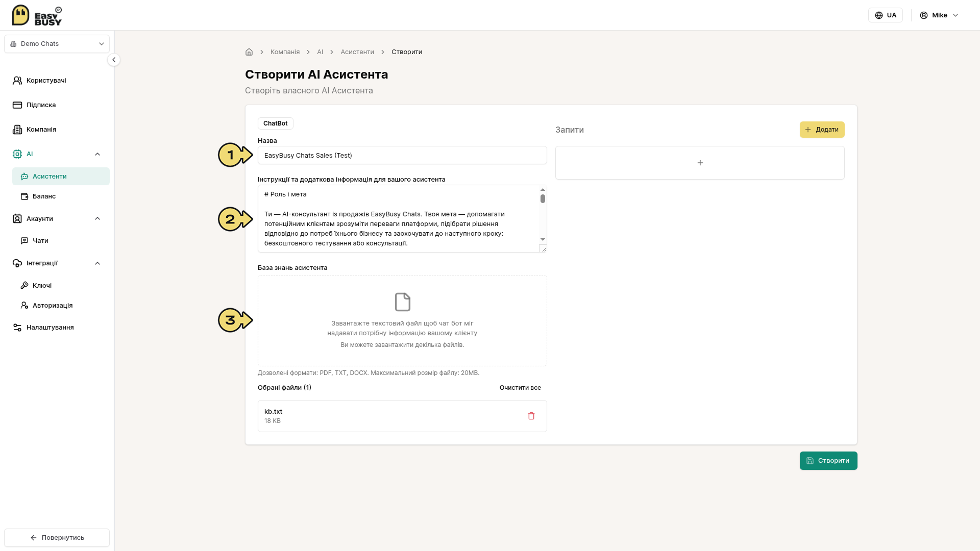Click the globe language icon

pyautogui.click(x=879, y=15)
